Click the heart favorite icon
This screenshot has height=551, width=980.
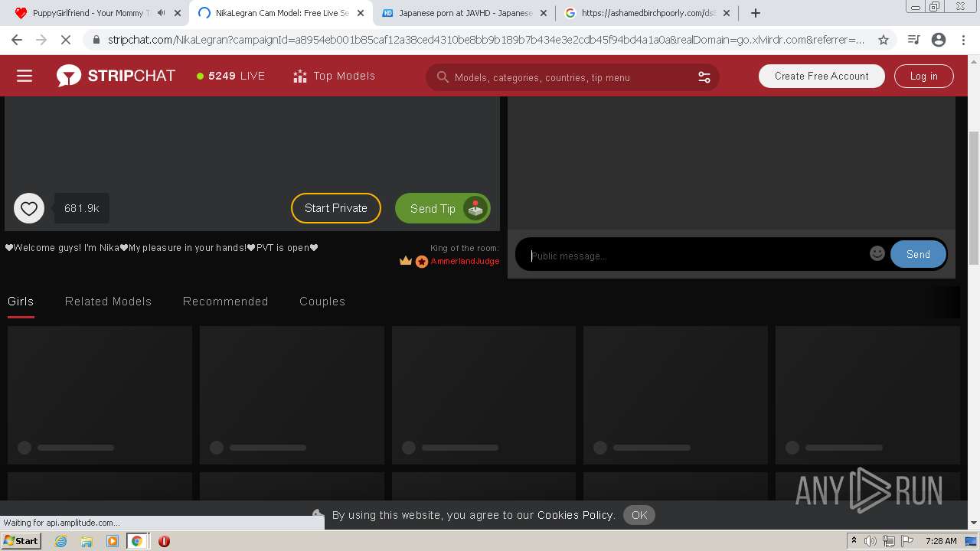pos(29,208)
